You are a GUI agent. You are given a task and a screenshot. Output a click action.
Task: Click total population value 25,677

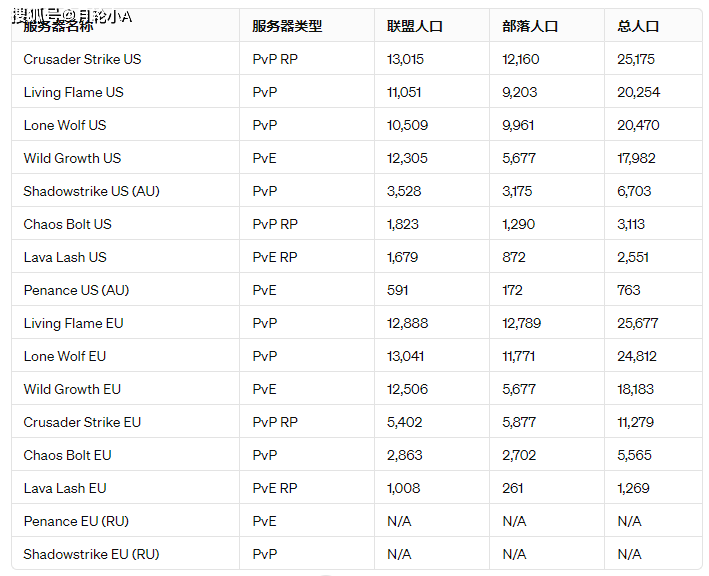pyautogui.click(x=636, y=323)
